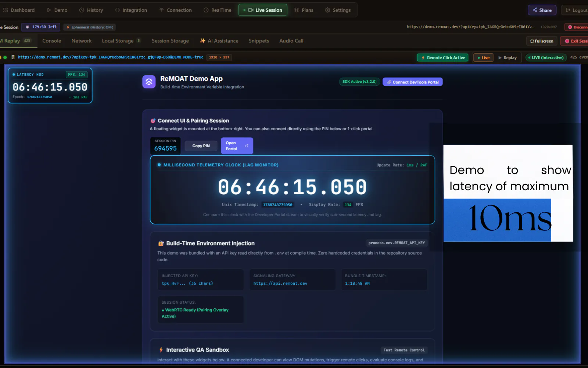Open the History tab
588x368 pixels.
click(x=91, y=10)
